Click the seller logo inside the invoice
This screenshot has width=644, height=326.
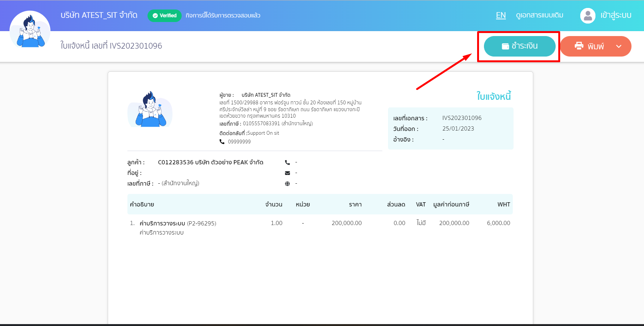click(150, 109)
